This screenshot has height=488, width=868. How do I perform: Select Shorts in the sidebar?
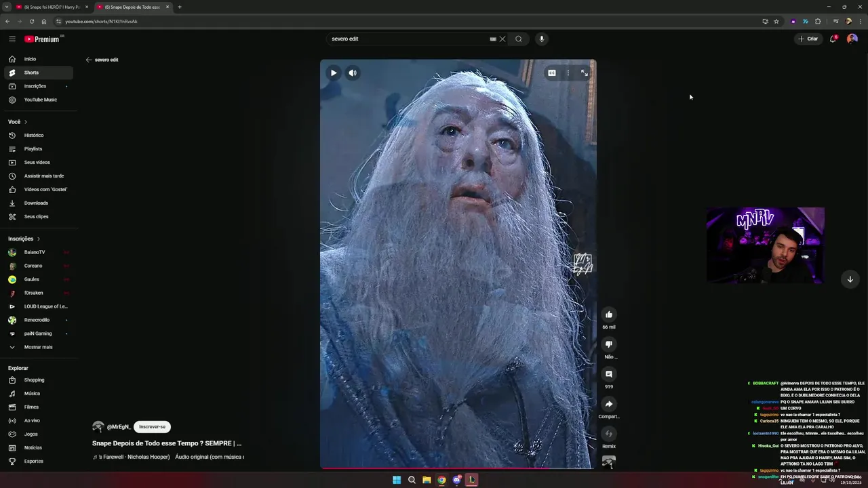[x=39, y=73]
